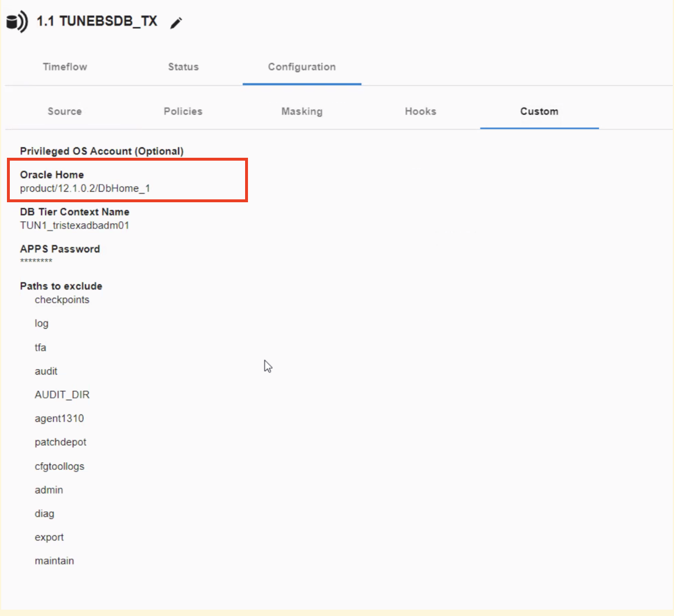Open the Masking sub-tab

pos(302,112)
